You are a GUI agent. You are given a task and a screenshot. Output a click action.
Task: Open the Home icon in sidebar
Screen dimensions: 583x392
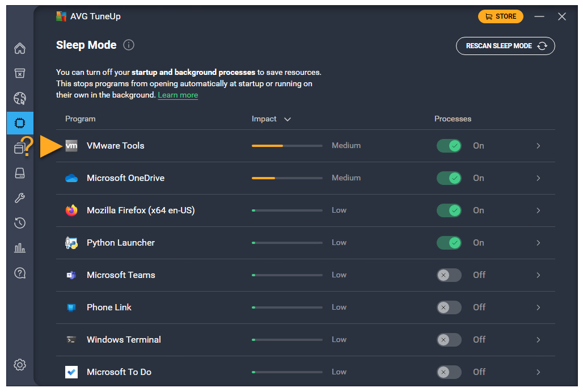(20, 48)
